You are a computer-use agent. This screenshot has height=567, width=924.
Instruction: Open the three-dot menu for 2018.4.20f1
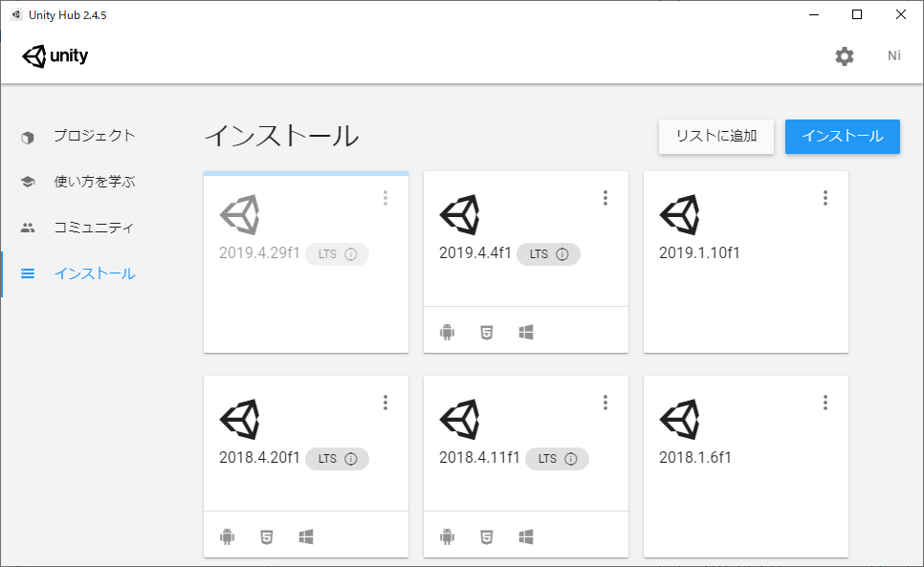point(385,403)
